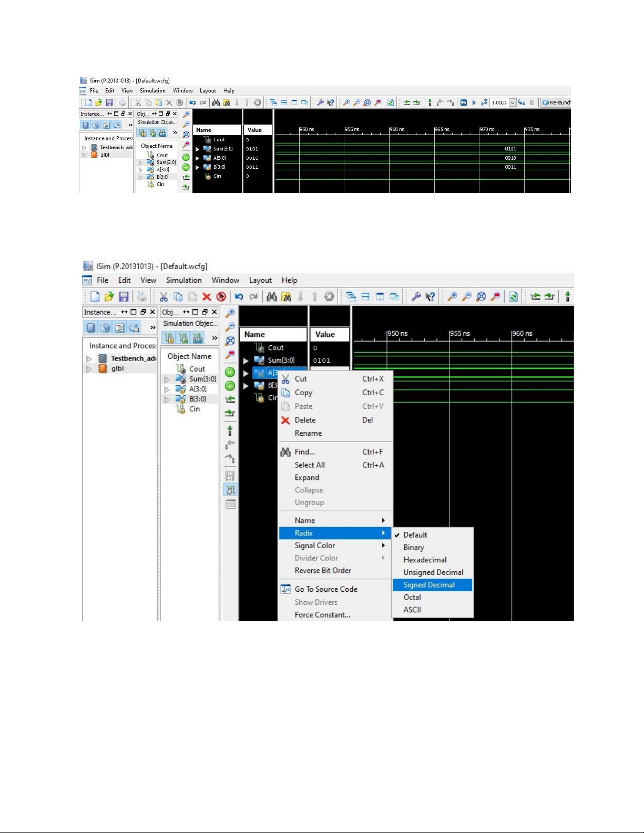This screenshot has height=833, width=644.
Task: Open the 1.00us run-time dropdown
Action: click(513, 102)
